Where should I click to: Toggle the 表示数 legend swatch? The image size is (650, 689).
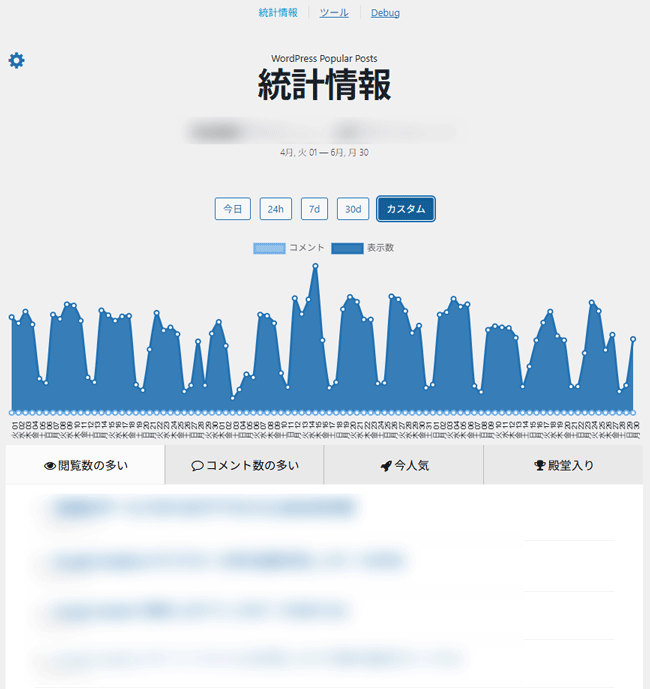coord(347,248)
